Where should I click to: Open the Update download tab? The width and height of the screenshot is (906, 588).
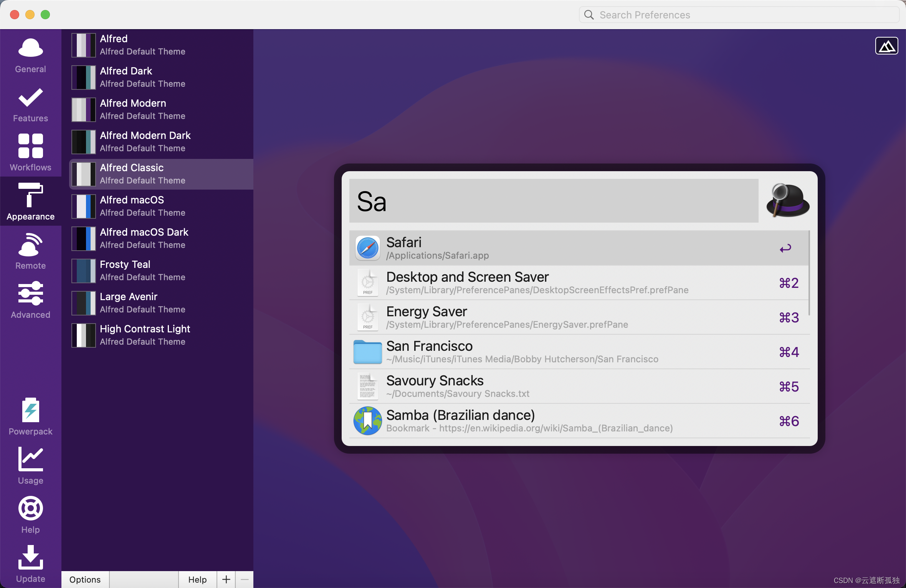[30, 564]
